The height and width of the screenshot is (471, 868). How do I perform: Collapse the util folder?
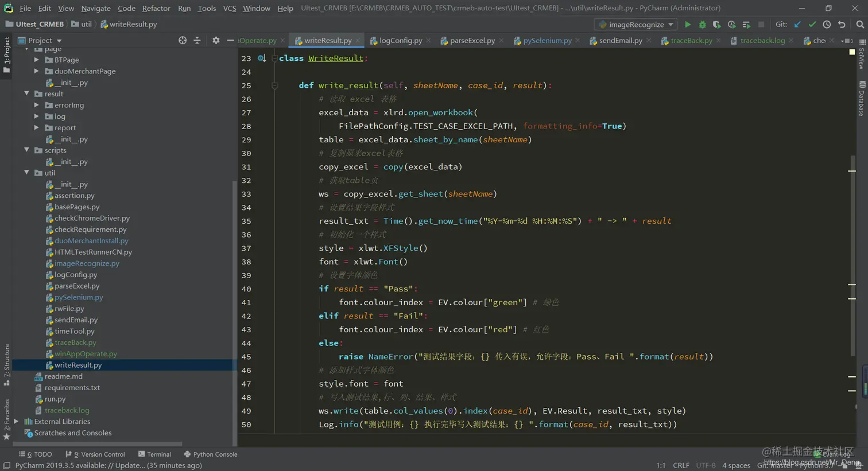27,173
